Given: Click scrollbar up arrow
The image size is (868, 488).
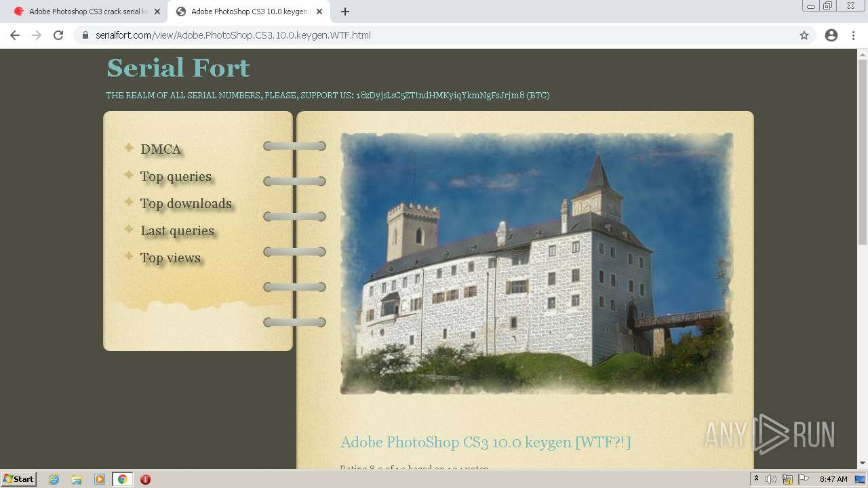Looking at the screenshot, I should (x=863, y=54).
